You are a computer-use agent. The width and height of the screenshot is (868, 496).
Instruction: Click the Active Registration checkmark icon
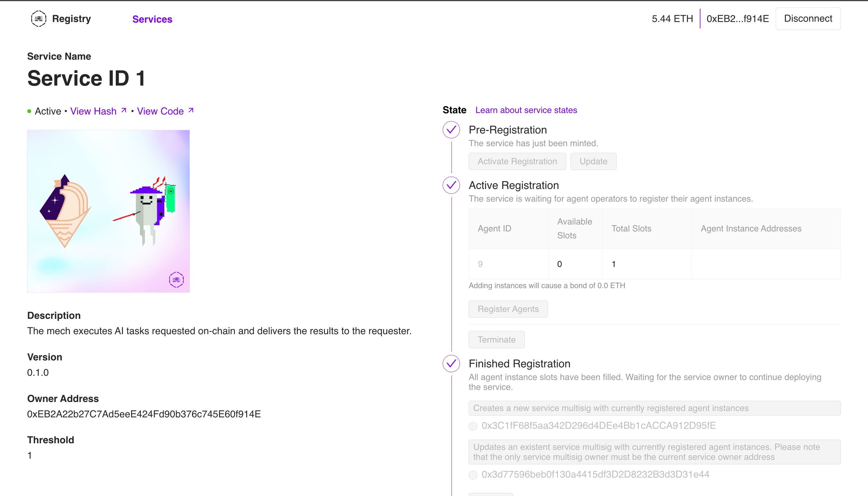pyautogui.click(x=451, y=185)
